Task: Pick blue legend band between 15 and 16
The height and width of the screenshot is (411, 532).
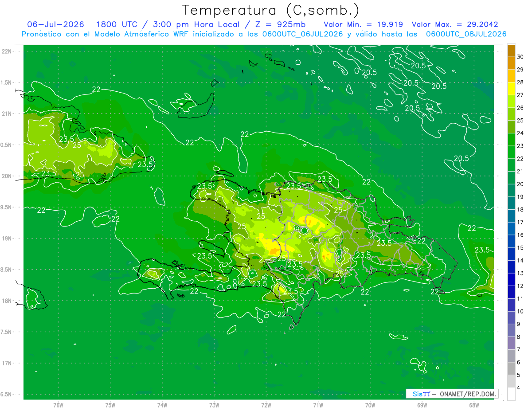Action: (x=511, y=241)
